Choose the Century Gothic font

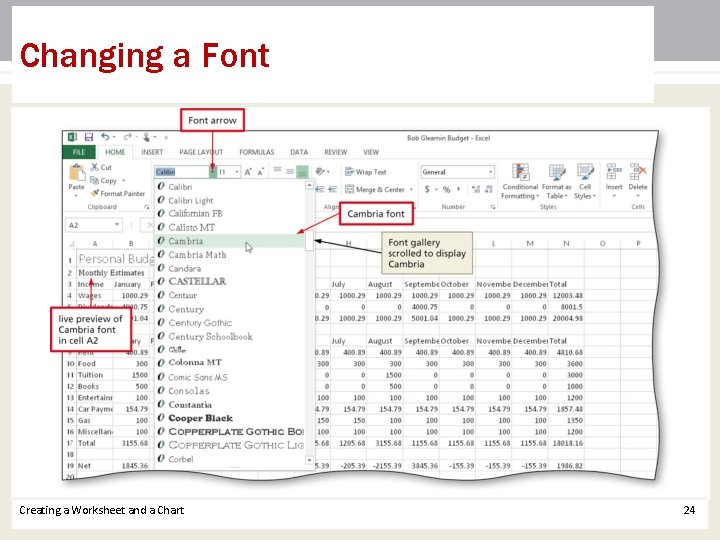[x=230, y=322]
